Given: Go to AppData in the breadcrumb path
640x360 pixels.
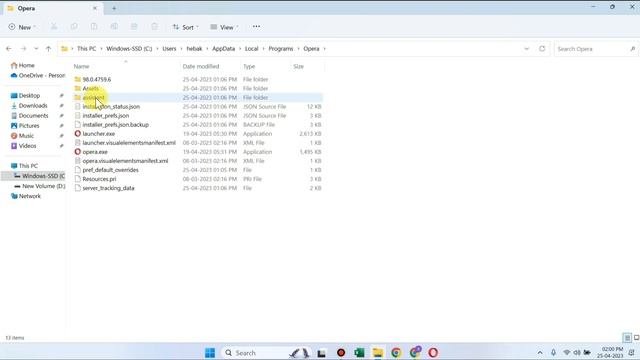Looking at the screenshot, I should pos(223,49).
